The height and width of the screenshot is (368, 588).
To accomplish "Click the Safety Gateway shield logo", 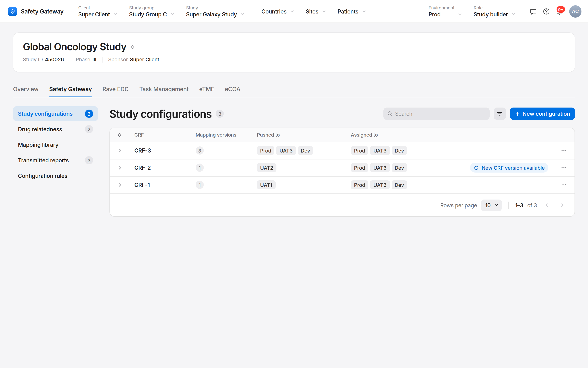I will click(x=12, y=11).
